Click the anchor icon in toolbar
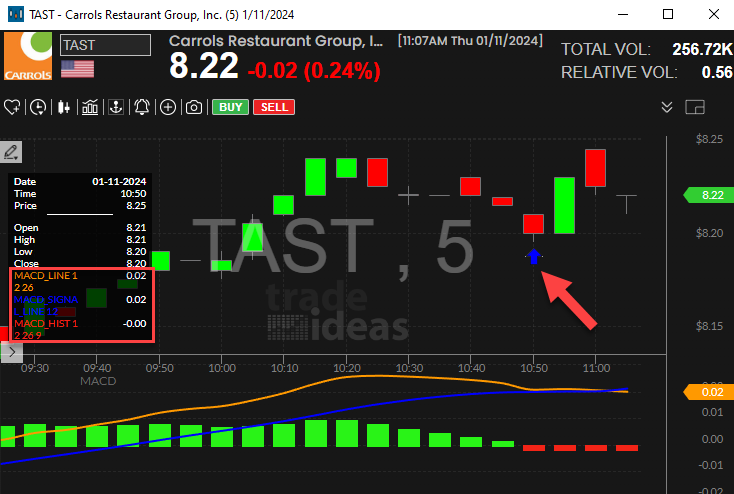This screenshot has height=494, width=734. (116, 107)
